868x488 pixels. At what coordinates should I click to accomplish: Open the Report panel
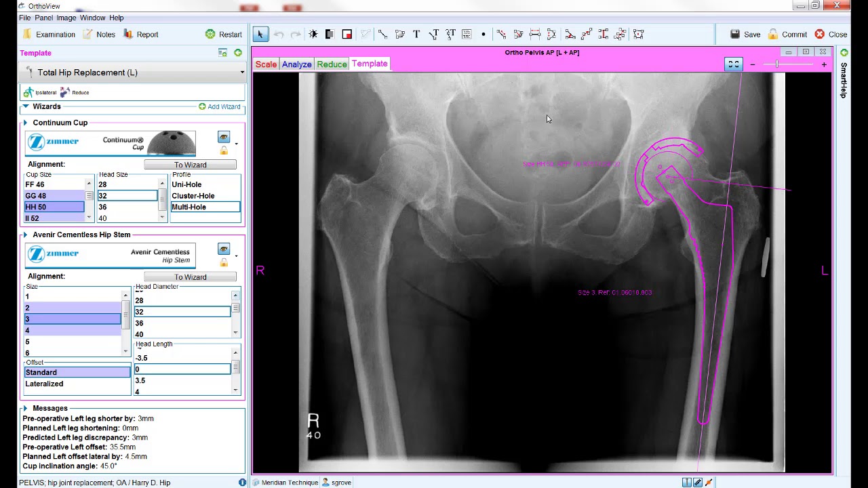click(x=141, y=35)
